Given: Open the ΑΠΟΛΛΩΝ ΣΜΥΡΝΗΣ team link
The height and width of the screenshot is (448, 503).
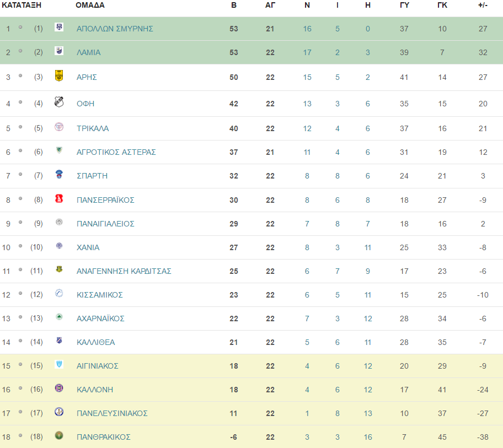Looking at the screenshot, I should (115, 29).
